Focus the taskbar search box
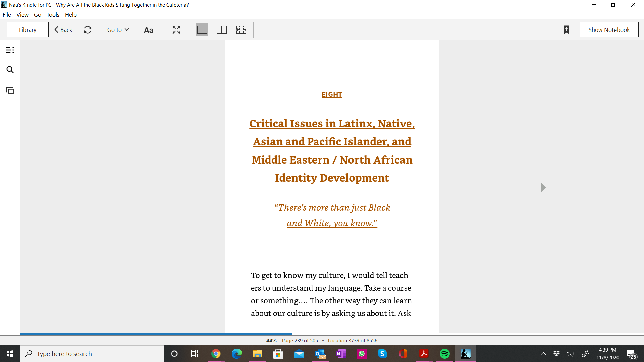The width and height of the screenshot is (644, 362). [92, 354]
